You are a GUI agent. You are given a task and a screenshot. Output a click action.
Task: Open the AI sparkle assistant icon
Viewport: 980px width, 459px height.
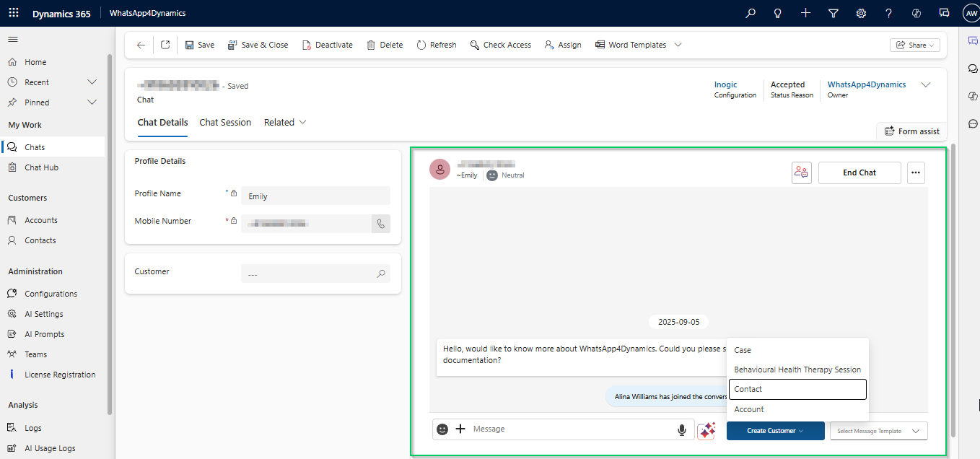click(706, 430)
